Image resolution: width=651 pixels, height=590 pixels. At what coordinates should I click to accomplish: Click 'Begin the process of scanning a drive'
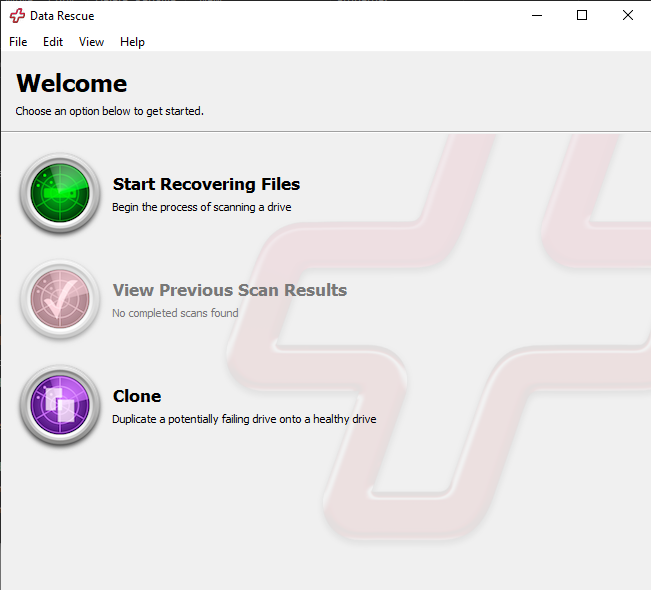tap(201, 207)
